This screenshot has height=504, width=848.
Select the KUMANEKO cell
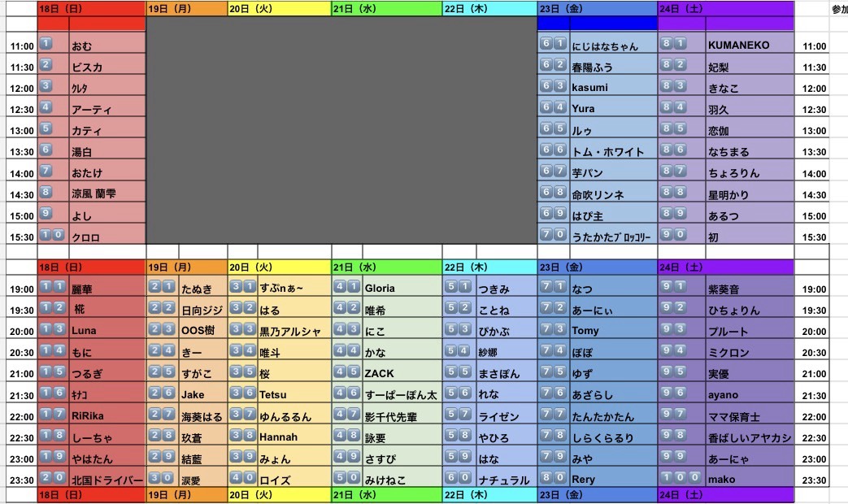point(750,43)
